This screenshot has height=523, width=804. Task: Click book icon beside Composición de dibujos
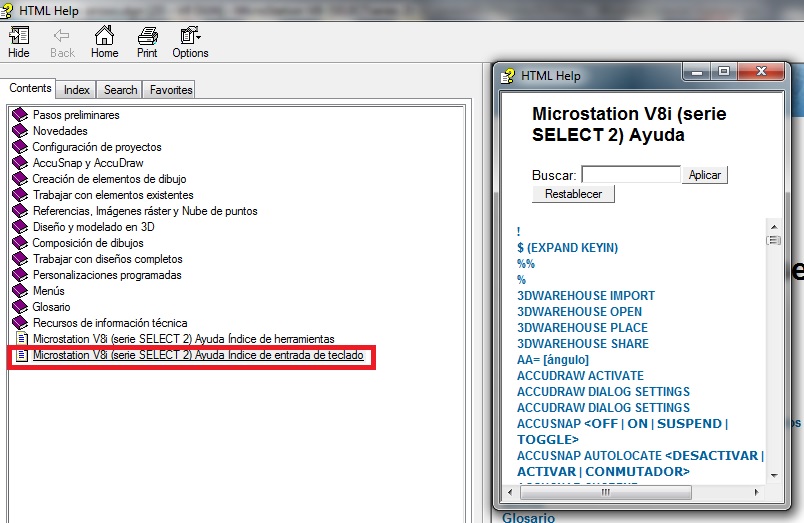pos(20,243)
